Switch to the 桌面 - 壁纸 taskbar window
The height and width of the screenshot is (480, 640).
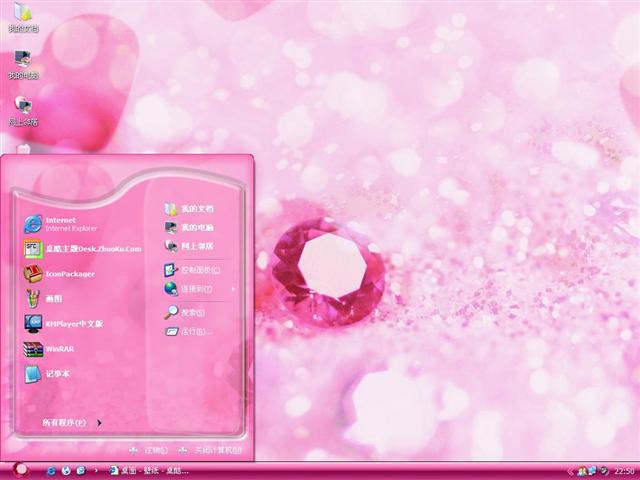coord(148,470)
